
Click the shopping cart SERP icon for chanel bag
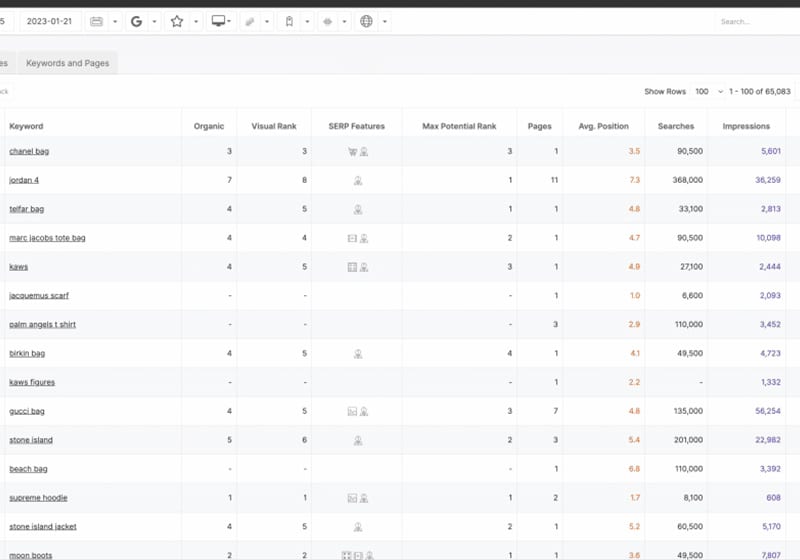coord(352,151)
